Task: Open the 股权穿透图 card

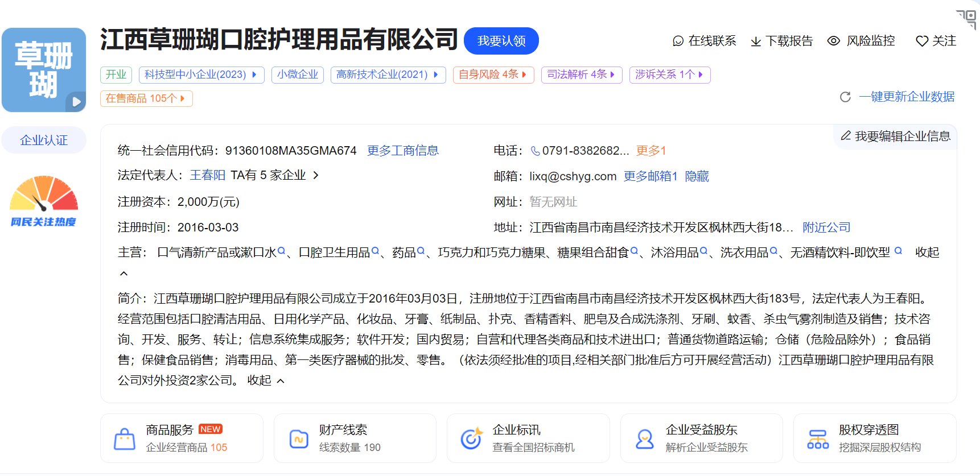Action: coord(874,438)
